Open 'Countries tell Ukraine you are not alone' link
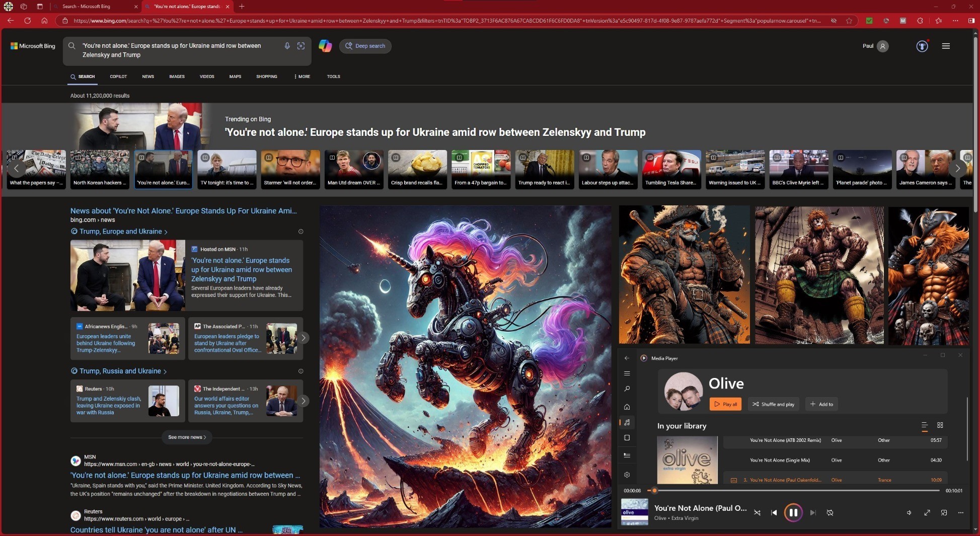Screen dimensions: 980x536 pyautogui.click(x=157, y=530)
